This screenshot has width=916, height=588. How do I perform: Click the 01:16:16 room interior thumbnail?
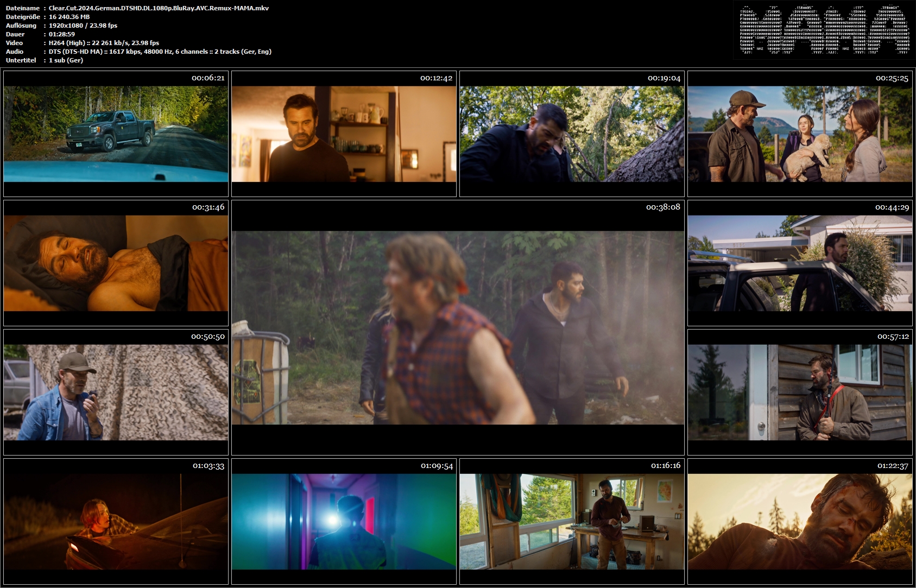[572, 521]
